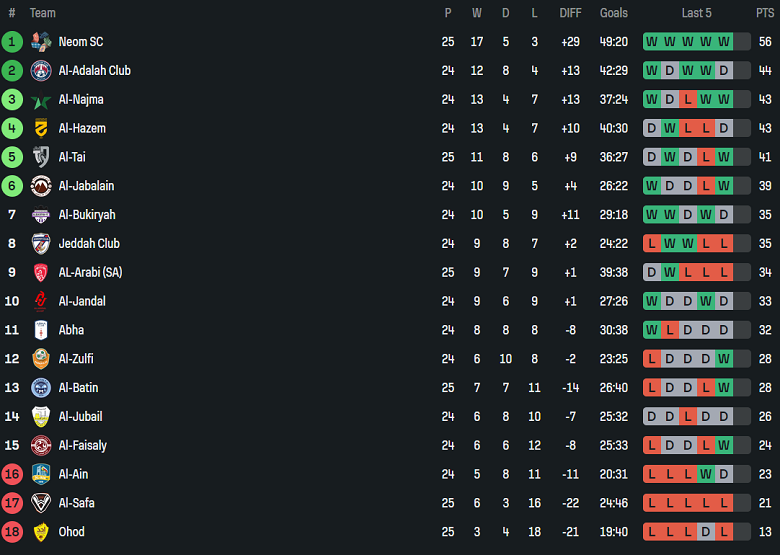
Task: Sort standings by Goals column header
Action: point(614,13)
